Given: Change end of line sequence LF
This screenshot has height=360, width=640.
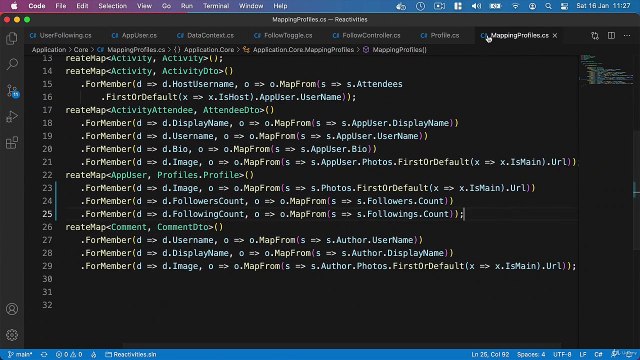Looking at the screenshot, I should pyautogui.click(x=583, y=354).
